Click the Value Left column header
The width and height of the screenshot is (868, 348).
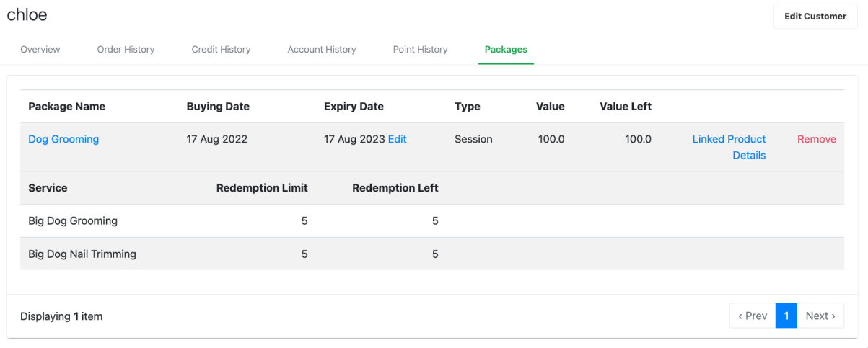pos(626,106)
